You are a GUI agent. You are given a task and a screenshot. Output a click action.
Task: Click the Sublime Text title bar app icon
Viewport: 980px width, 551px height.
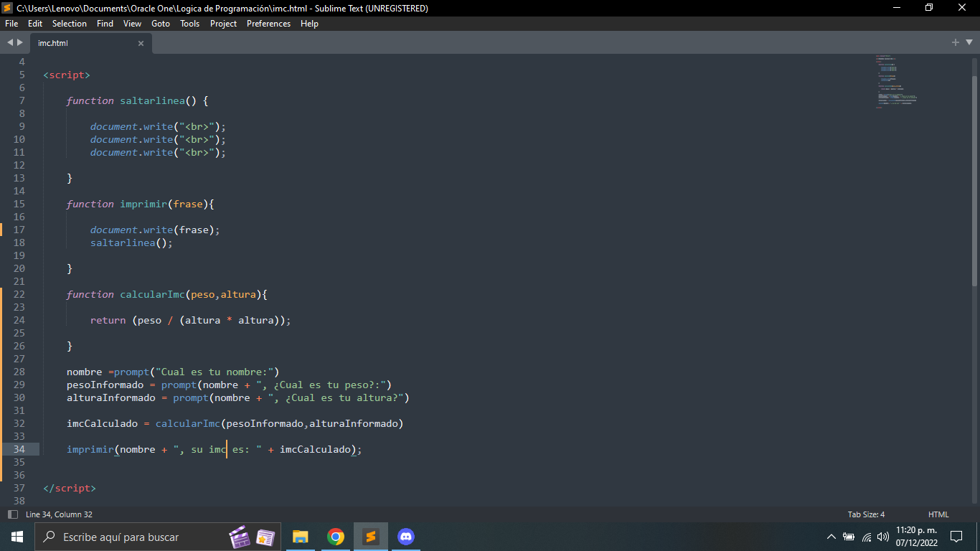tap(8, 8)
